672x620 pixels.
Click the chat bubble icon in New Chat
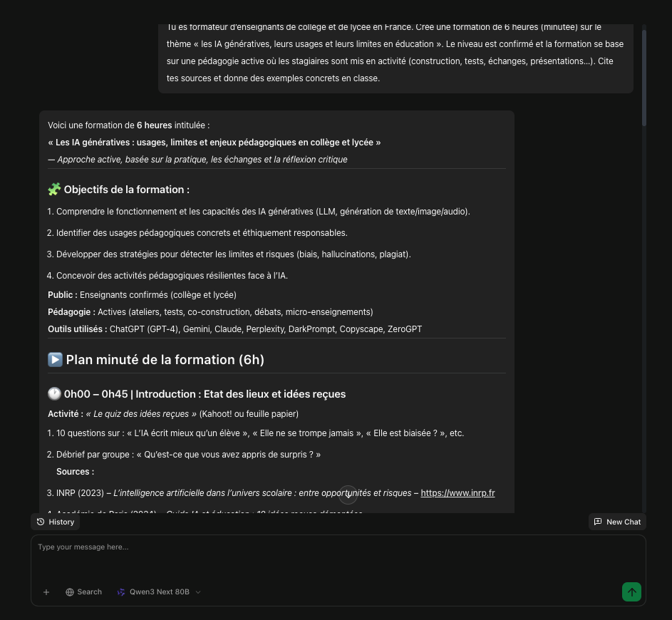click(598, 522)
